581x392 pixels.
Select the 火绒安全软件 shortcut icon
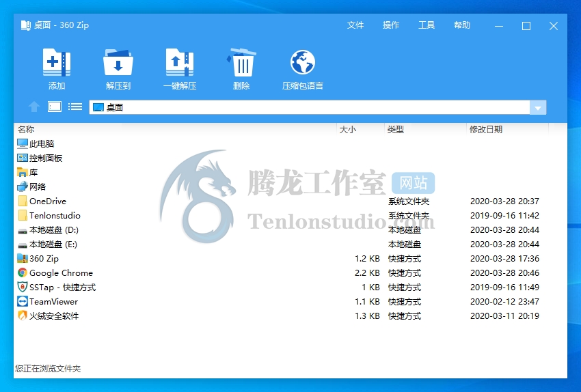[23, 316]
